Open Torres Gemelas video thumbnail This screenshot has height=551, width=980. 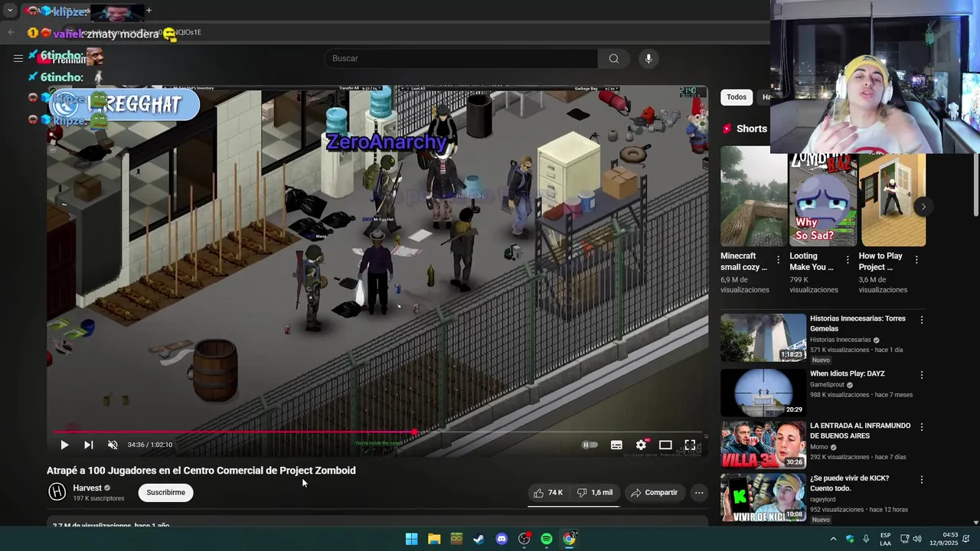coord(763,337)
